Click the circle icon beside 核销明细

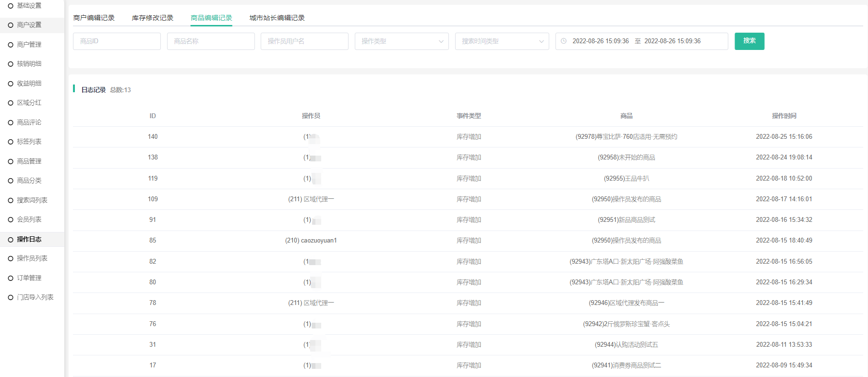point(11,64)
